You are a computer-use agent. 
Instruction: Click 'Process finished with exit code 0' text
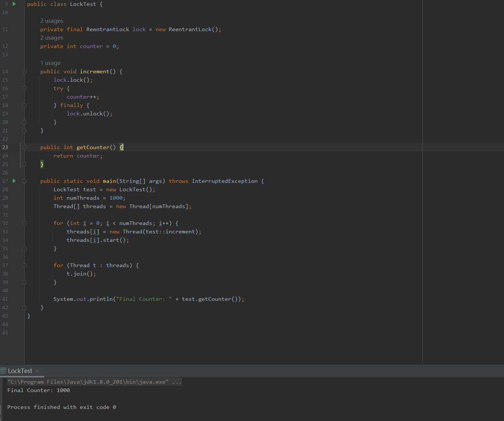click(61, 407)
